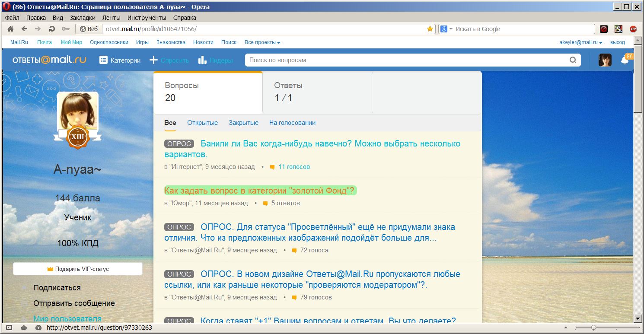This screenshot has width=644, height=334.
Task: Open question 'Как задать вопрос в категории золотой Фонд'
Action: tap(260, 191)
